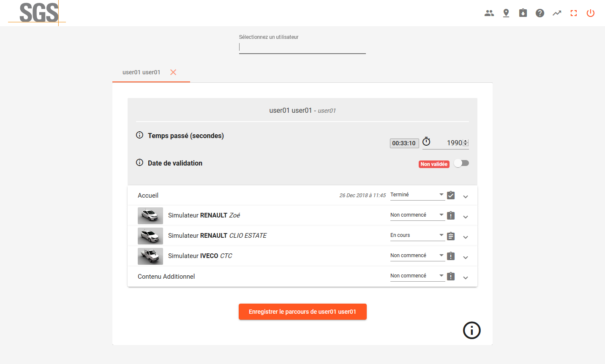Viewport: 605px width, 364px height.
Task: Click the clipboard icon on CLIO ESTATE row
Action: pos(451,236)
